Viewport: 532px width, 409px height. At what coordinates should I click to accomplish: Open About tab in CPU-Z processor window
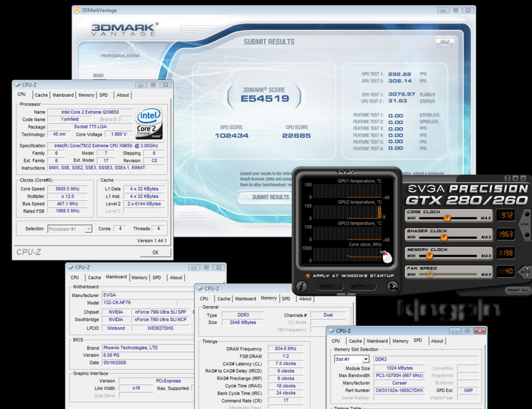(123, 95)
